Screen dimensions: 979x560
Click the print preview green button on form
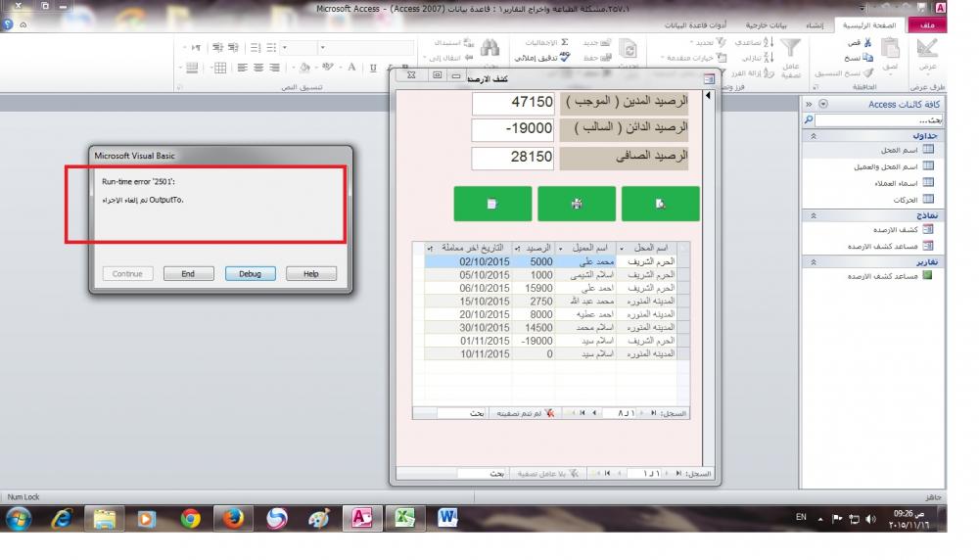tap(661, 204)
